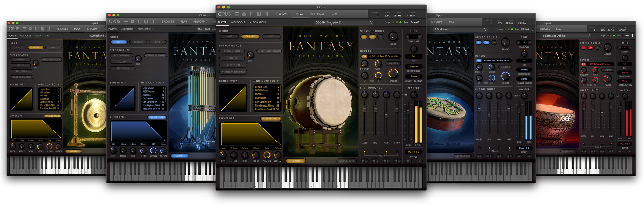
Task: Click the envelope ATTACK knob in the front window
Action: pos(234,155)
